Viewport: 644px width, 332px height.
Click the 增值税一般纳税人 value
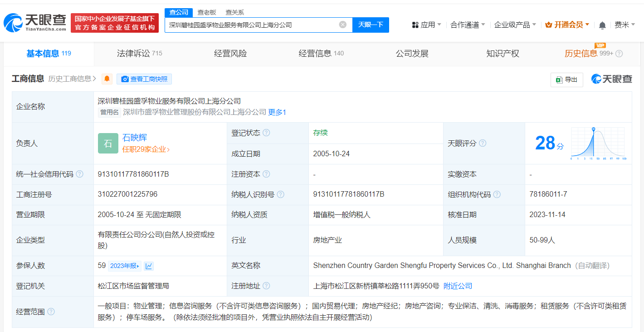342,215
